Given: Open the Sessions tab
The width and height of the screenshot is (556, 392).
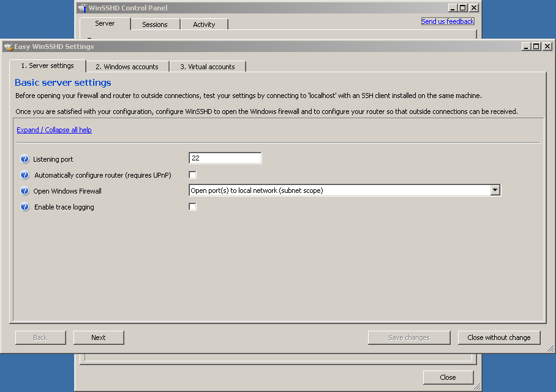Looking at the screenshot, I should coord(155,24).
